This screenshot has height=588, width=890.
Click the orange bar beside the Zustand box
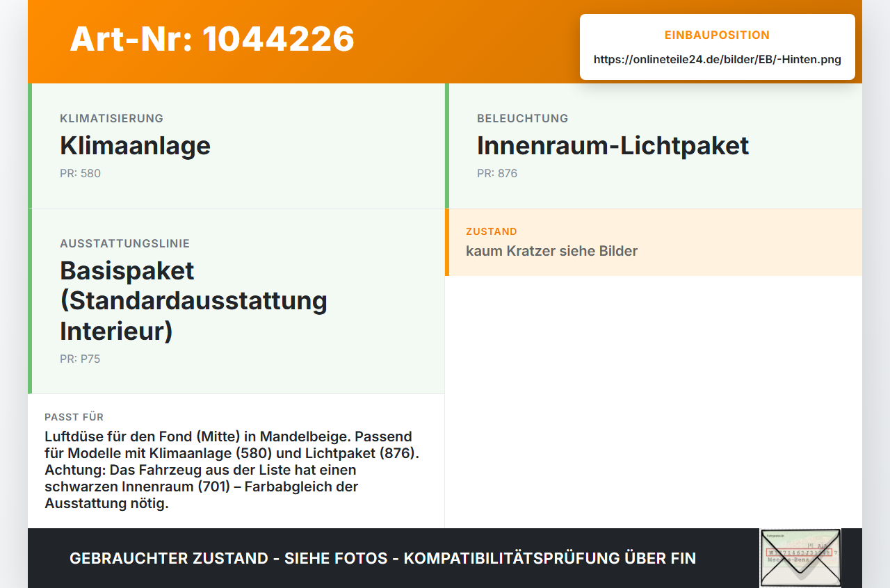pos(447,242)
